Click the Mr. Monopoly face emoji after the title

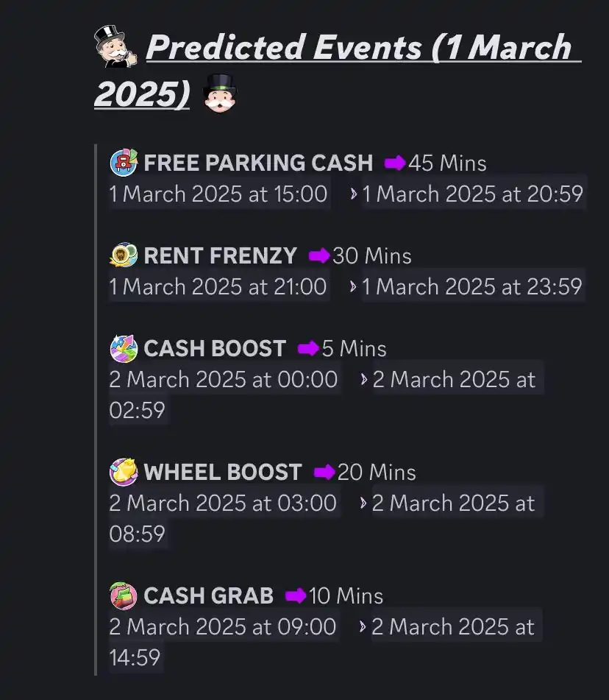[x=218, y=94]
